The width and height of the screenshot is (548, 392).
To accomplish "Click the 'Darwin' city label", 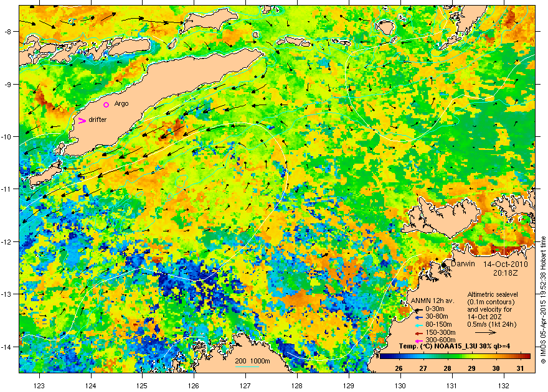I will point(463,264).
